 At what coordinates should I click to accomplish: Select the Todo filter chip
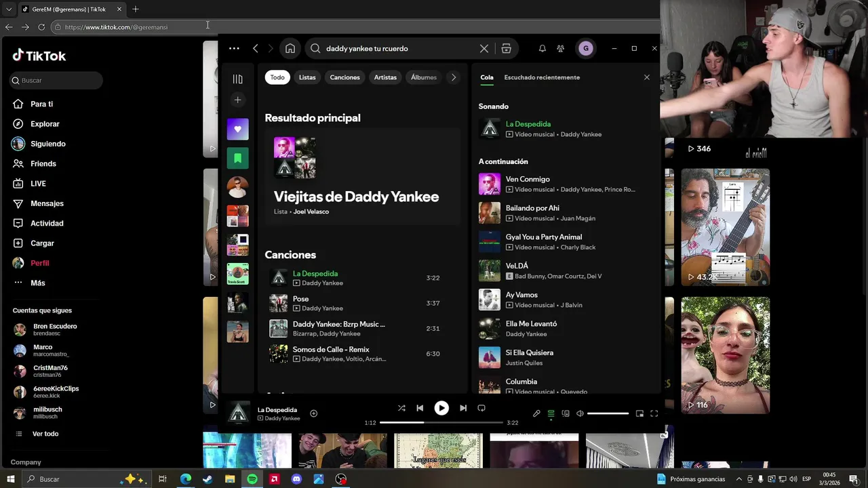[277, 77]
